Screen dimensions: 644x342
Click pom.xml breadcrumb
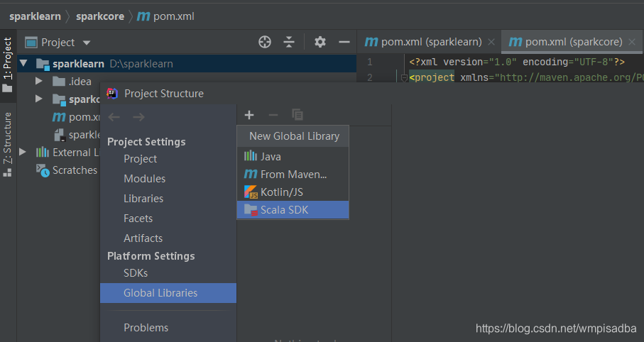click(165, 16)
